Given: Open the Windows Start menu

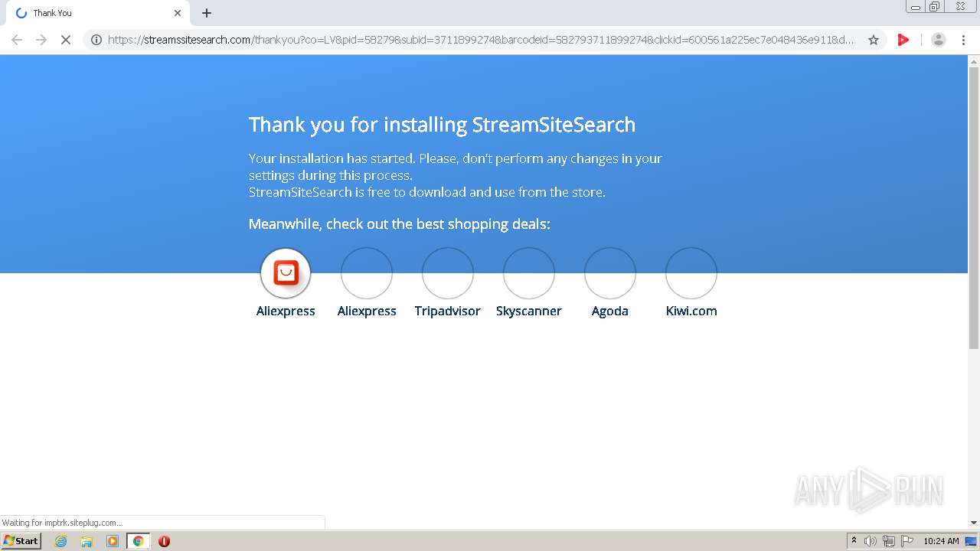Looking at the screenshot, I should tap(21, 540).
